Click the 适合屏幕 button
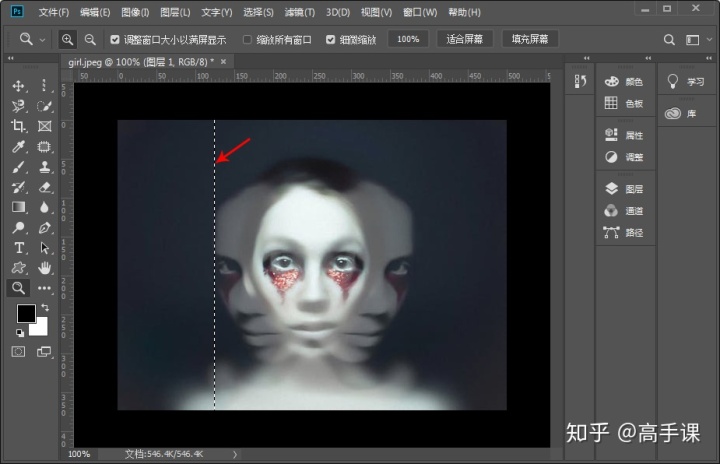 [465, 40]
